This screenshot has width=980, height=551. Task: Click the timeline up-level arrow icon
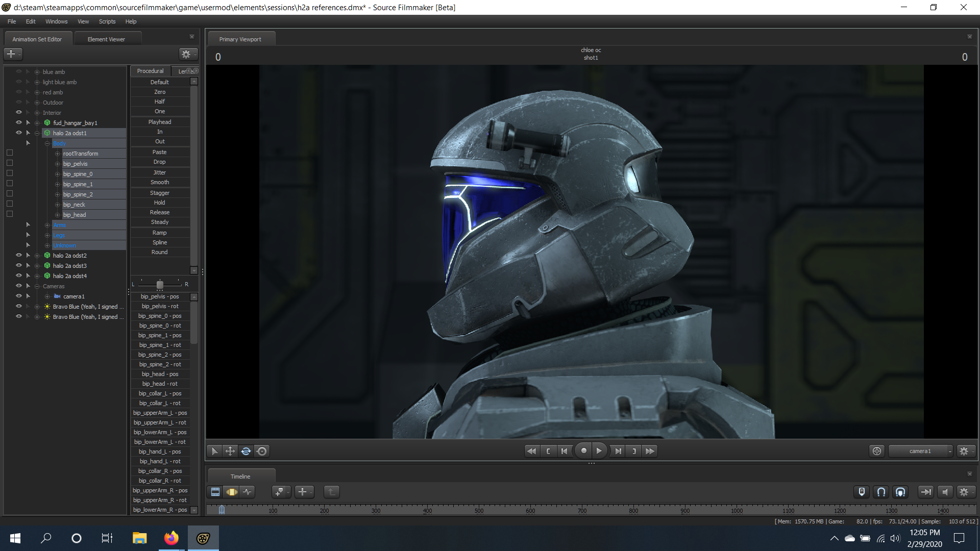pyautogui.click(x=331, y=492)
